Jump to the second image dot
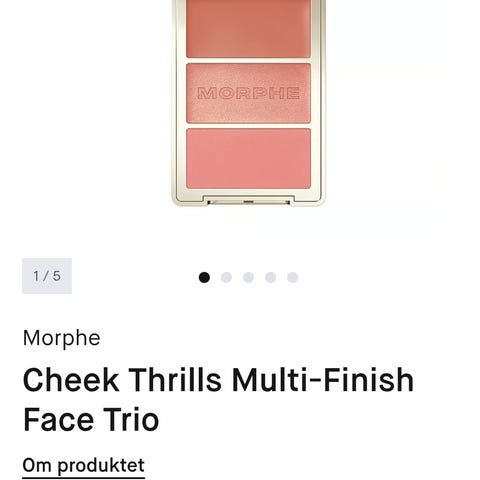 pos(226,277)
